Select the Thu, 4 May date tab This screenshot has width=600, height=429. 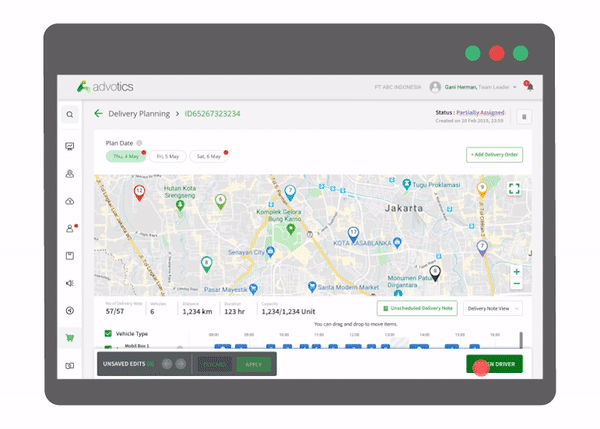pyautogui.click(x=125, y=156)
